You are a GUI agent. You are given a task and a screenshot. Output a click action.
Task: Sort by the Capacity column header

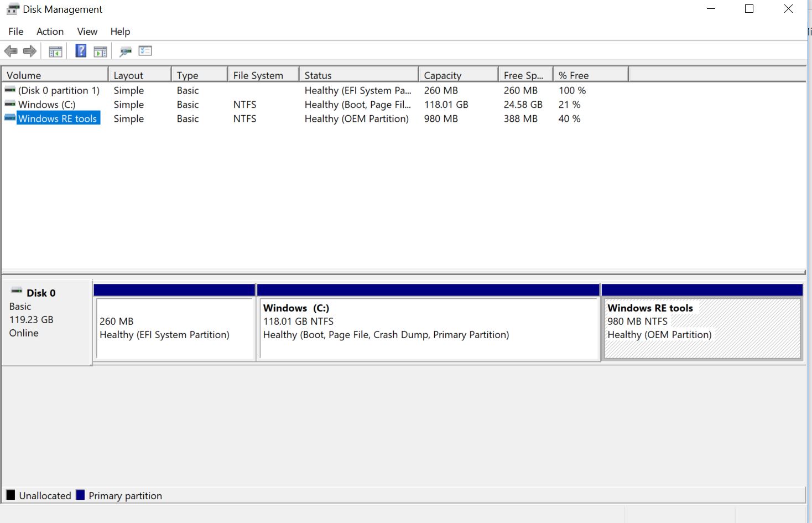pos(459,75)
